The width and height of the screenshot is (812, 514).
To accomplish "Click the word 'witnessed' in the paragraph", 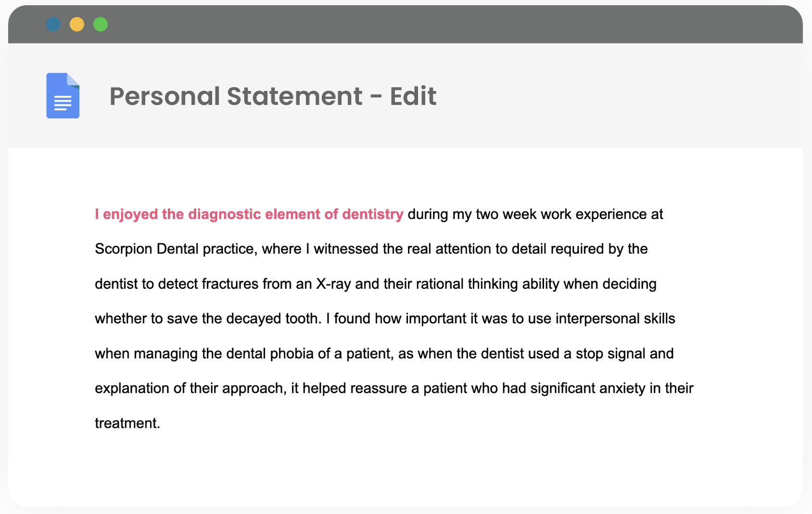I will coord(346,249).
